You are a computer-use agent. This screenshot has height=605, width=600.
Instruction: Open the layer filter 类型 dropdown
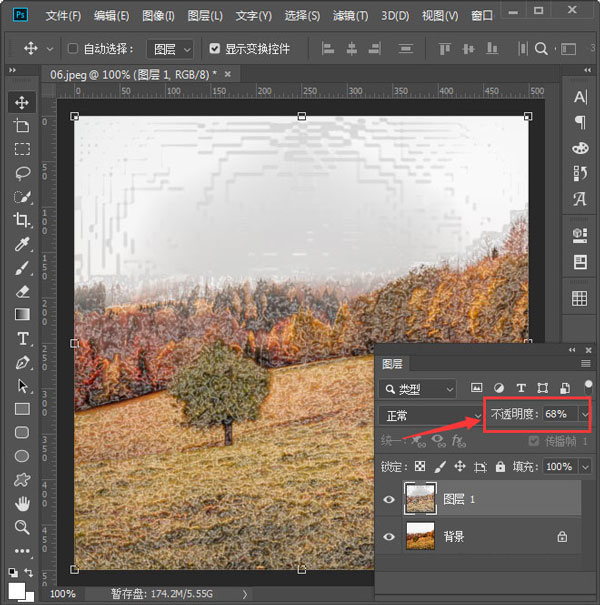[x=417, y=389]
